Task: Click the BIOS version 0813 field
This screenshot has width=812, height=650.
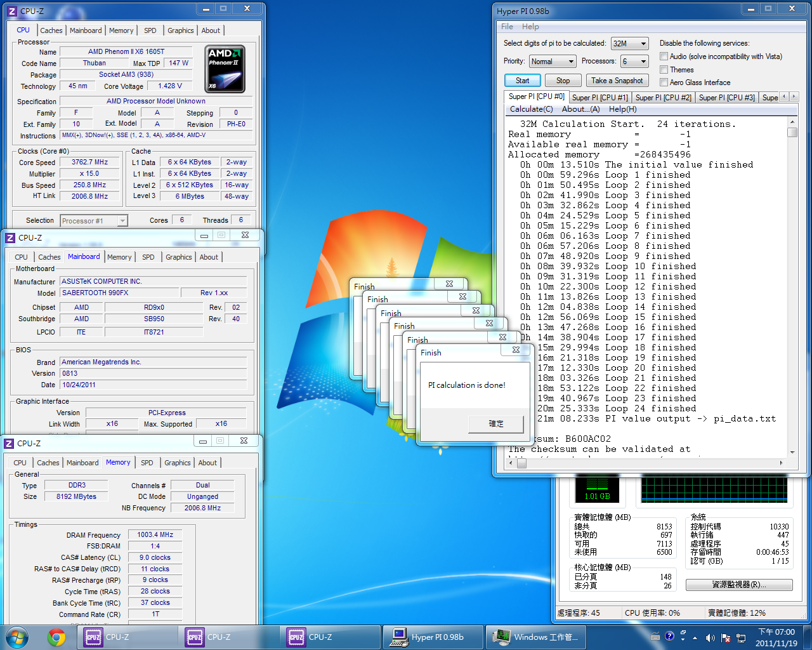Action: click(x=153, y=373)
